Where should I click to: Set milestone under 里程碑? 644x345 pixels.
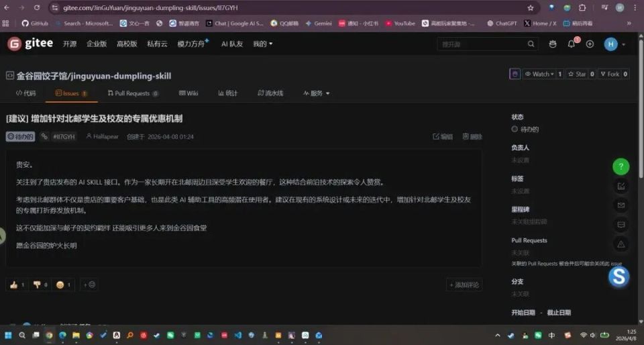pos(529,221)
